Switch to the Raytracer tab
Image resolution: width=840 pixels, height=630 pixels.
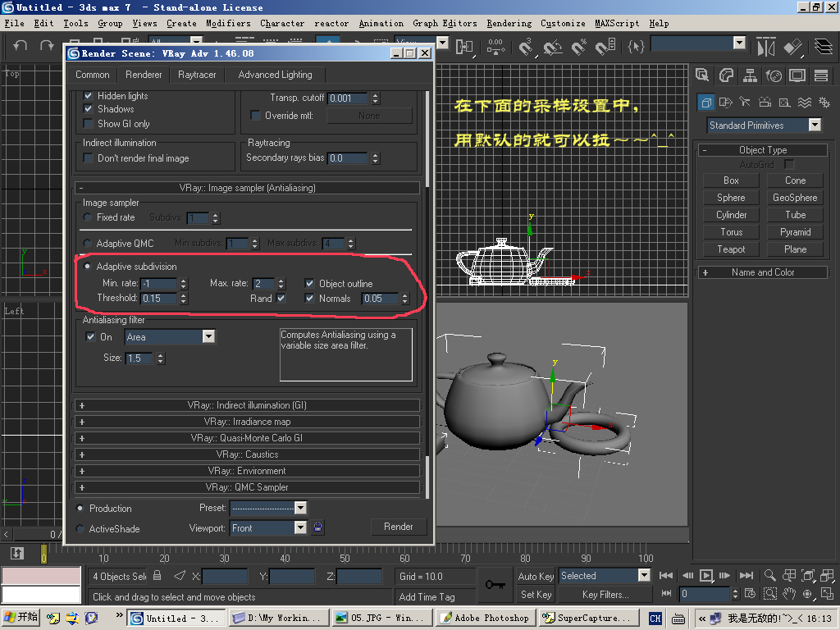pos(197,75)
